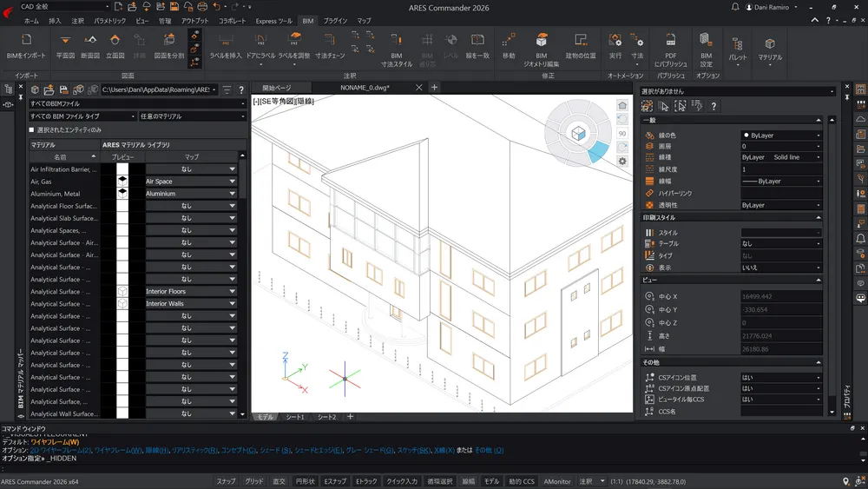This screenshot has height=489, width=868.
Task: Select the 移動 move tool
Action: coord(508,45)
